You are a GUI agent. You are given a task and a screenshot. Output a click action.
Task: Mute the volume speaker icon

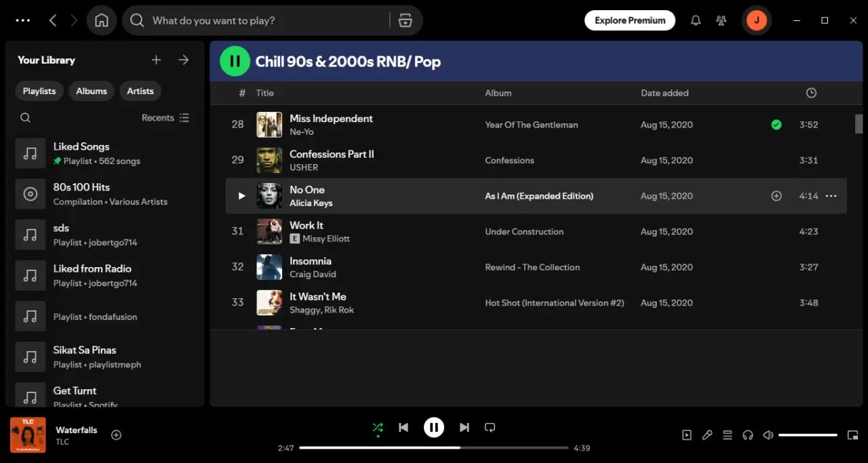pyautogui.click(x=768, y=435)
